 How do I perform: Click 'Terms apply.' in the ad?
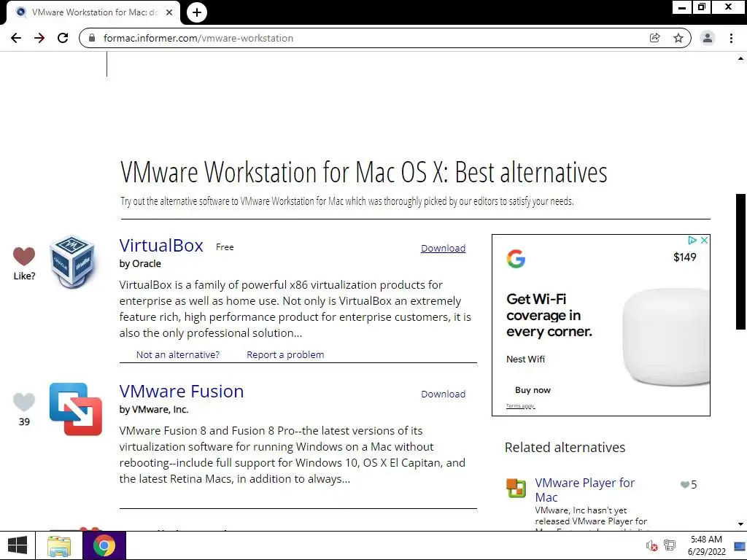(521, 405)
